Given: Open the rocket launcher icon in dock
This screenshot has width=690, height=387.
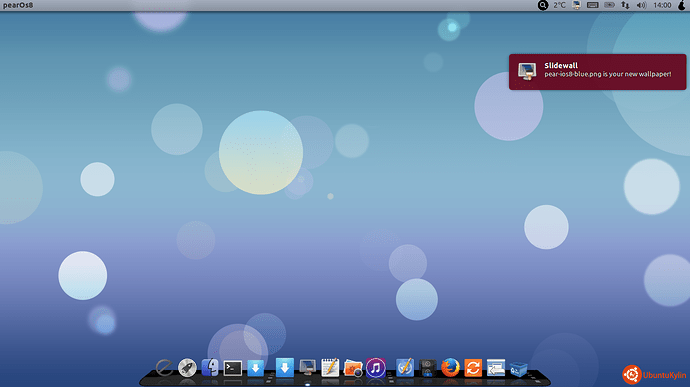Looking at the screenshot, I should [187, 368].
